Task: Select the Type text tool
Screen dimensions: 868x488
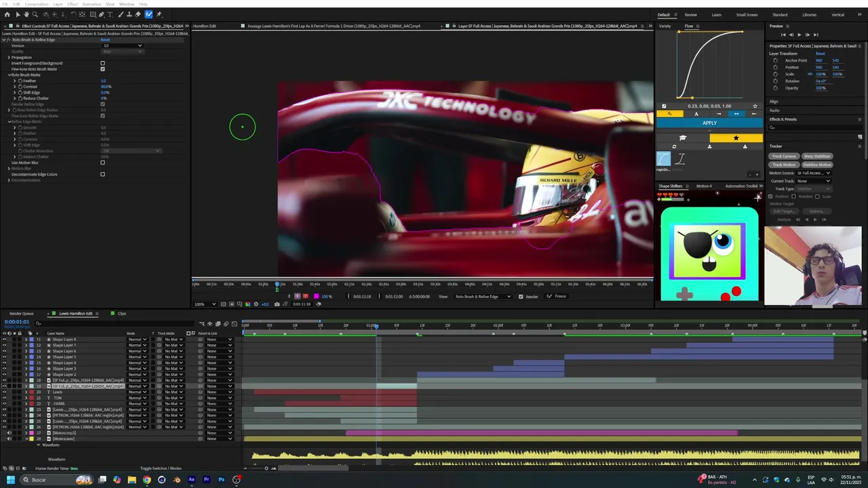Action: pyautogui.click(x=111, y=14)
